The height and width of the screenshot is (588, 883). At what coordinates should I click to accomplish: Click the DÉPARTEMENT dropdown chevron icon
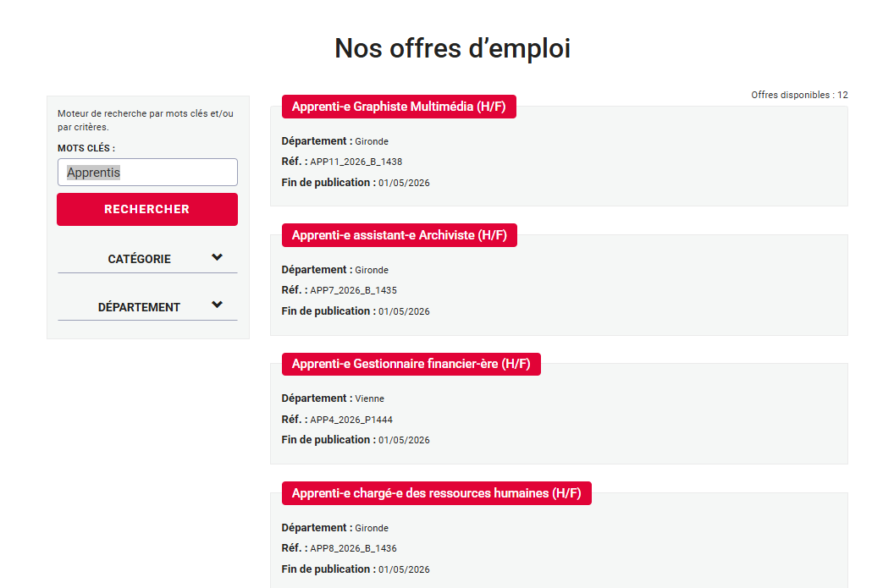pyautogui.click(x=218, y=305)
